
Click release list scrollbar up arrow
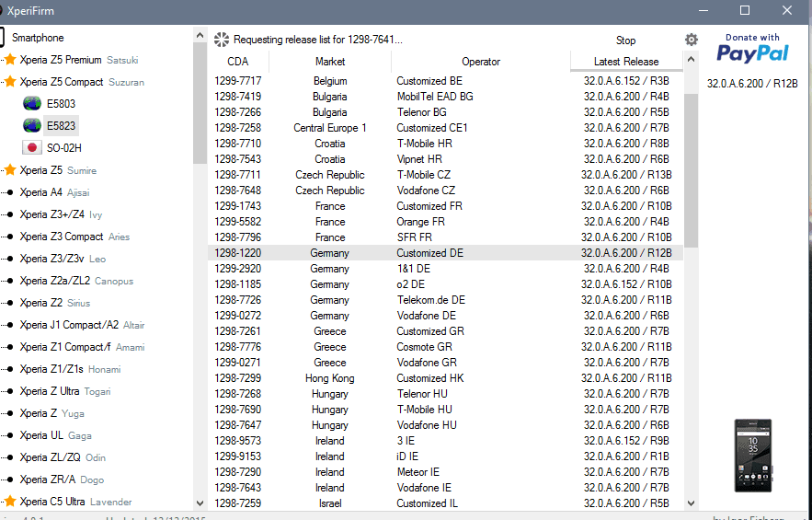coord(691,59)
